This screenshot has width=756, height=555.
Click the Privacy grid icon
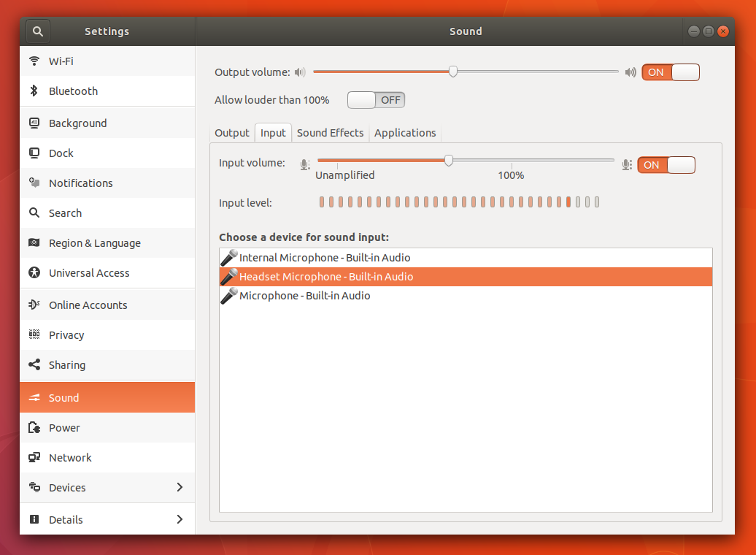(34, 334)
